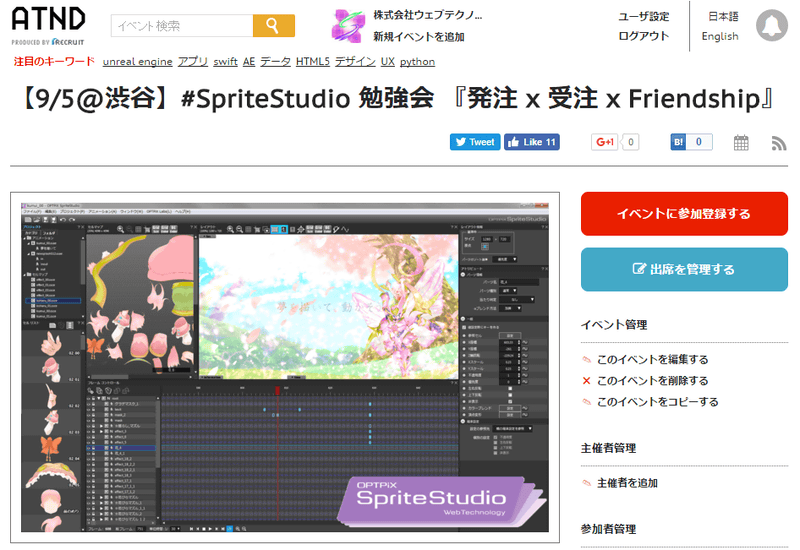
Task: Click the orange search magnifier button
Action: tap(273, 26)
